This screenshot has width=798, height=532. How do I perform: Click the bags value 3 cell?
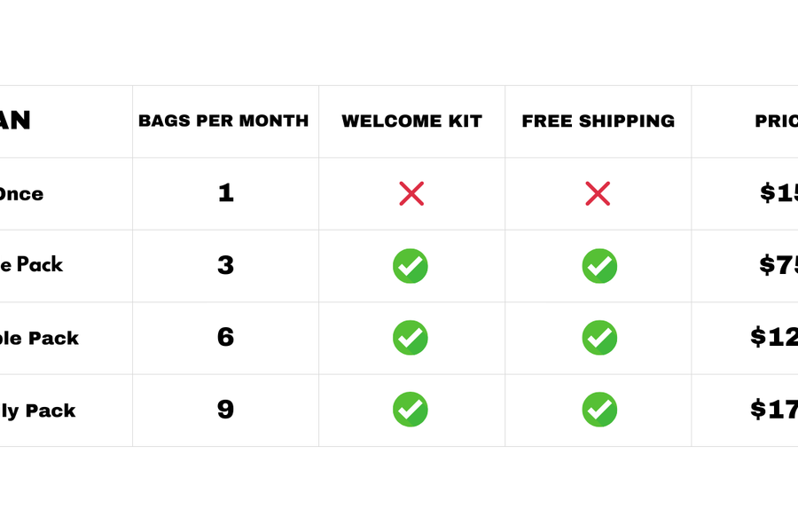(226, 266)
